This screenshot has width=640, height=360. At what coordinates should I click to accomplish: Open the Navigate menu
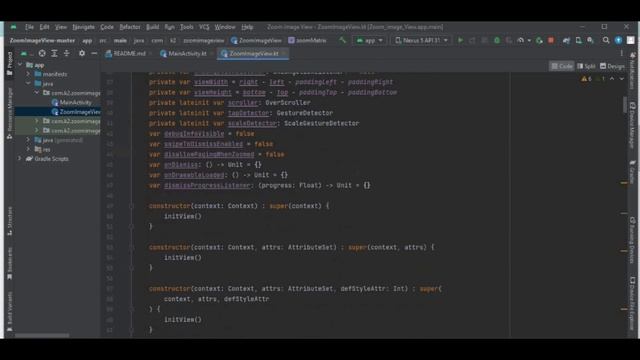[83, 27]
